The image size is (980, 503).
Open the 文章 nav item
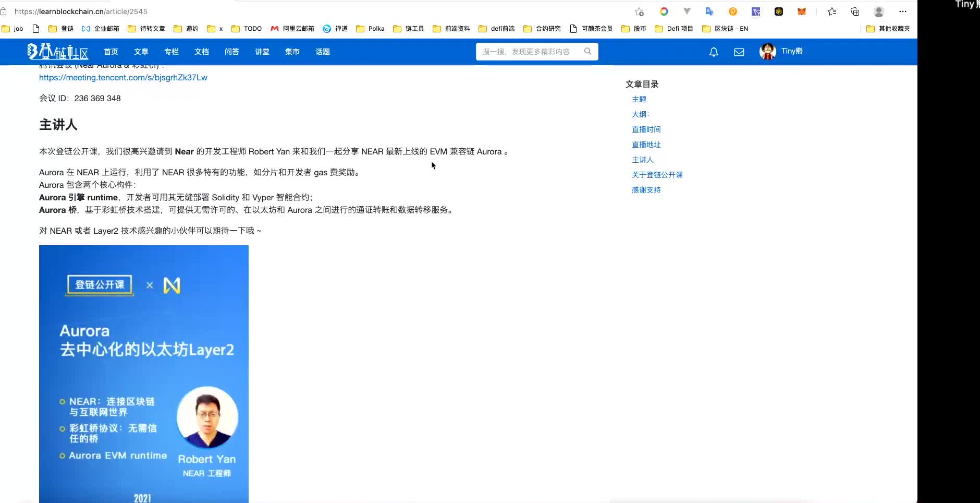141,52
